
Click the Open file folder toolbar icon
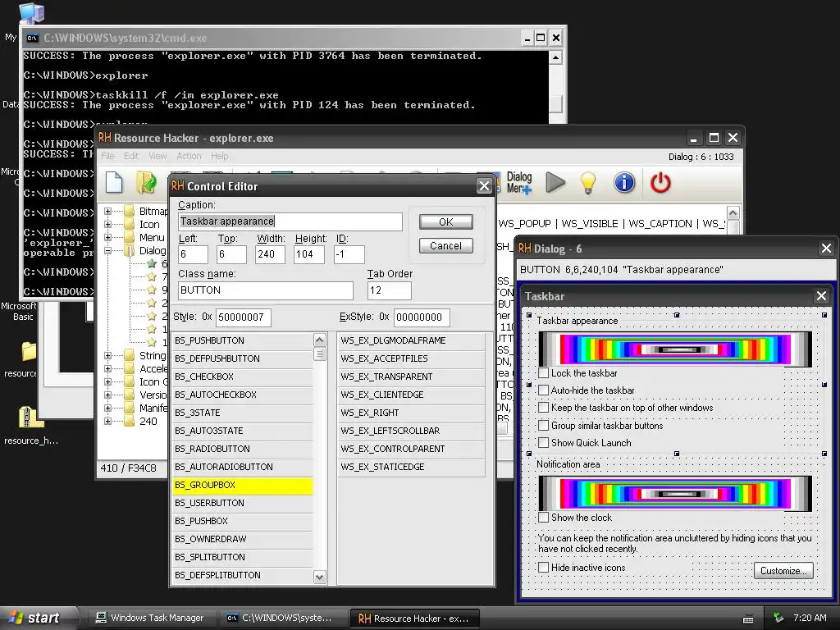tap(146, 183)
